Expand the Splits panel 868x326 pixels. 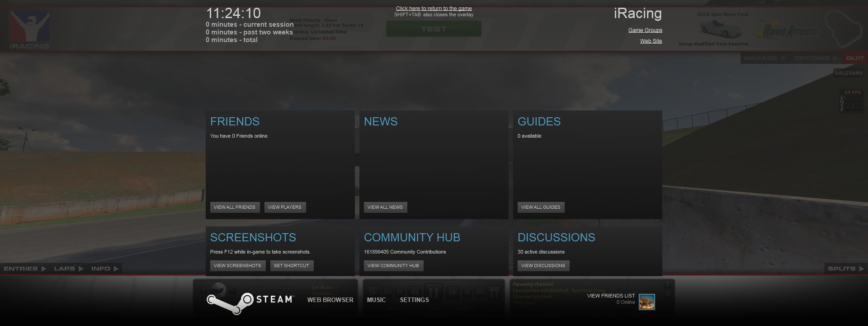(x=845, y=268)
